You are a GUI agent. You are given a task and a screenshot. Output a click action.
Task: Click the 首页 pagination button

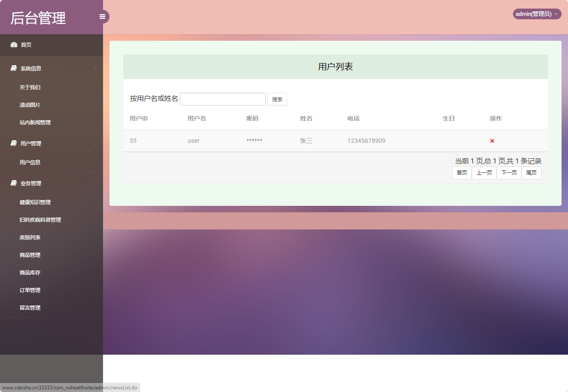pos(462,172)
